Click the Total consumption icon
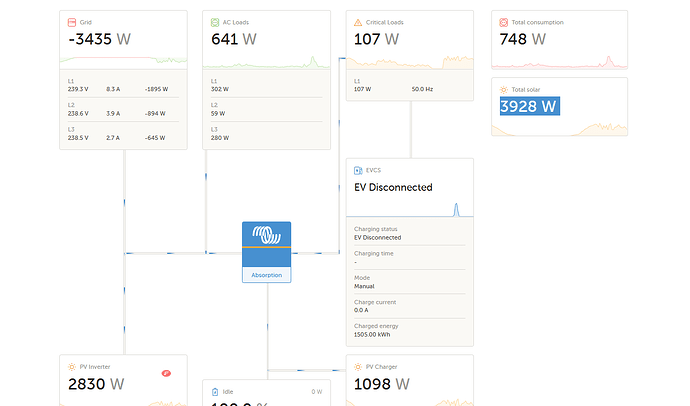This screenshot has height=406, width=690. pos(503,22)
